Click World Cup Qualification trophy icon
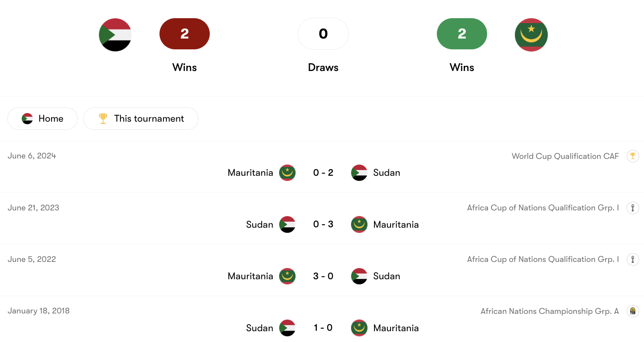Screen dimensions: 644x342 (633, 156)
